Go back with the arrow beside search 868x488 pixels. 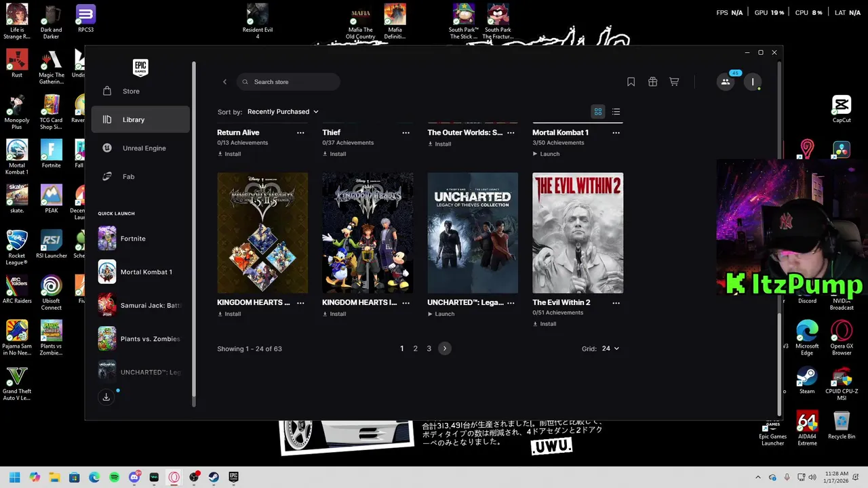(225, 82)
